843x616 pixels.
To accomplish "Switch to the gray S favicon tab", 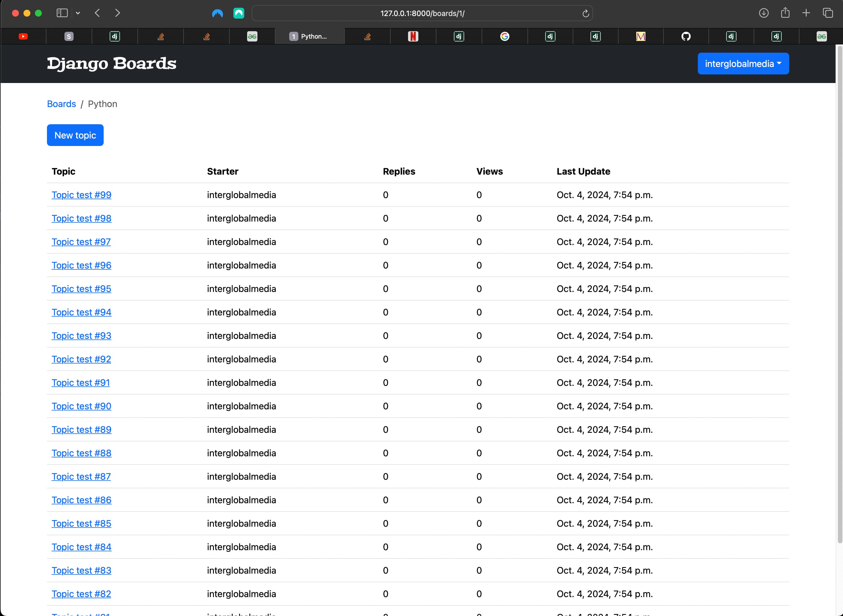I will click(69, 36).
